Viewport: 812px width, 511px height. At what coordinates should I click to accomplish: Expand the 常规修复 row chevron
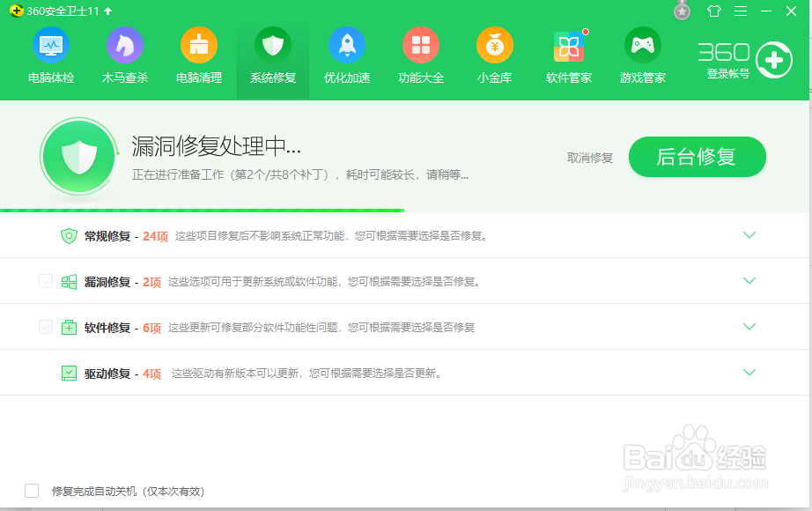point(749,234)
